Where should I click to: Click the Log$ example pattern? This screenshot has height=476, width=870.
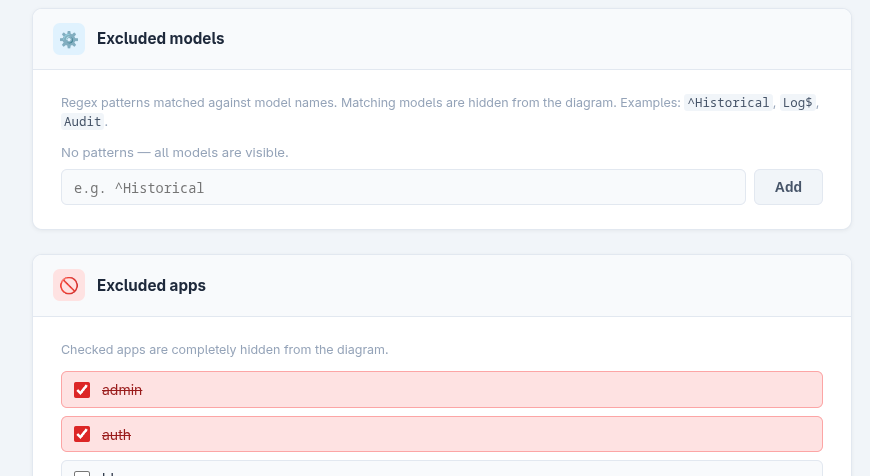tap(798, 103)
